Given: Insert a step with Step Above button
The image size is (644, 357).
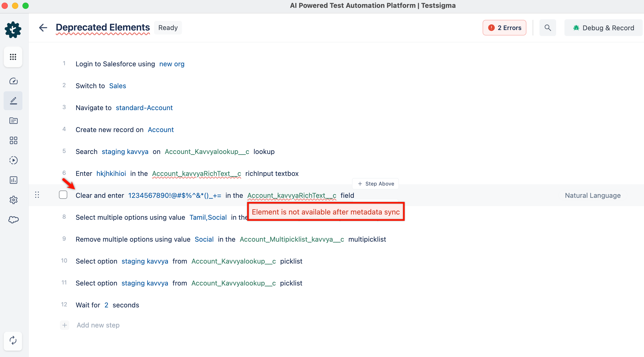Looking at the screenshot, I should 375,184.
